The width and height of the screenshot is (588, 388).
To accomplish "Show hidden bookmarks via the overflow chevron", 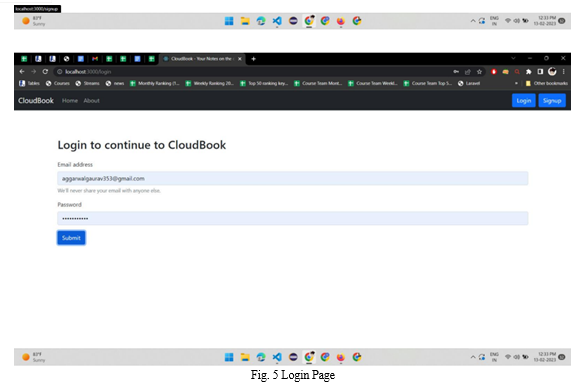I will 516,83.
